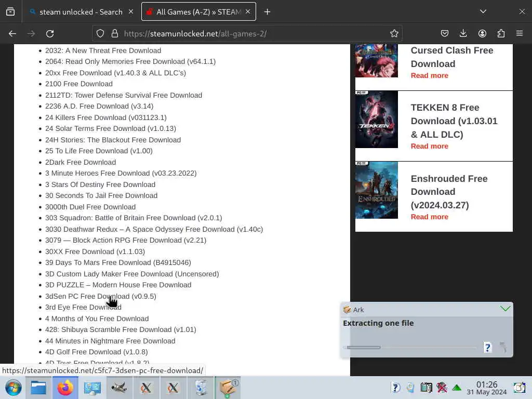Open the tracking protection shield icon
The width and height of the screenshot is (532, 399).
click(x=100, y=34)
